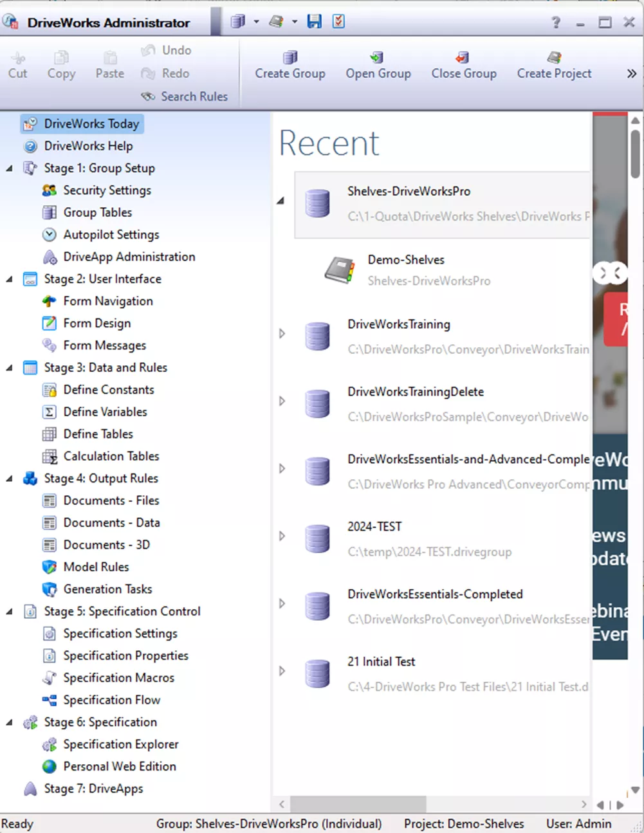Screen dimensions: 644x833
Task: Click Documents - Files icon
Action: [x=50, y=500]
